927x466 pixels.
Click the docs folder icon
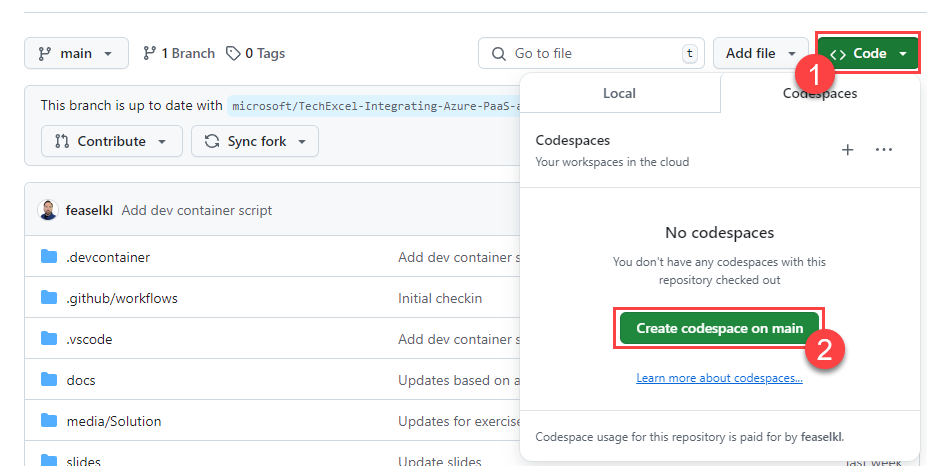pyautogui.click(x=49, y=380)
